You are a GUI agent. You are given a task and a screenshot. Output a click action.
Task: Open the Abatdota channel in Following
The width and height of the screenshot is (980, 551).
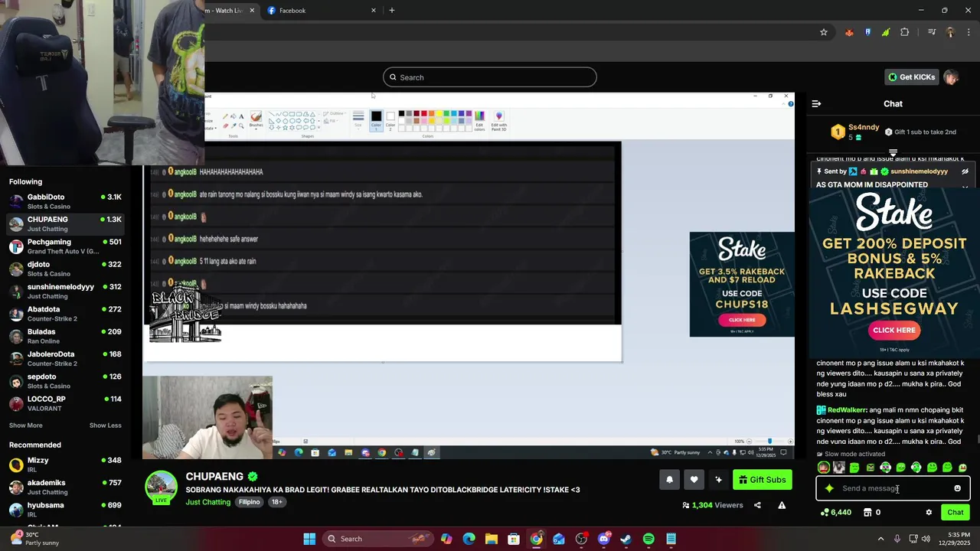point(65,314)
